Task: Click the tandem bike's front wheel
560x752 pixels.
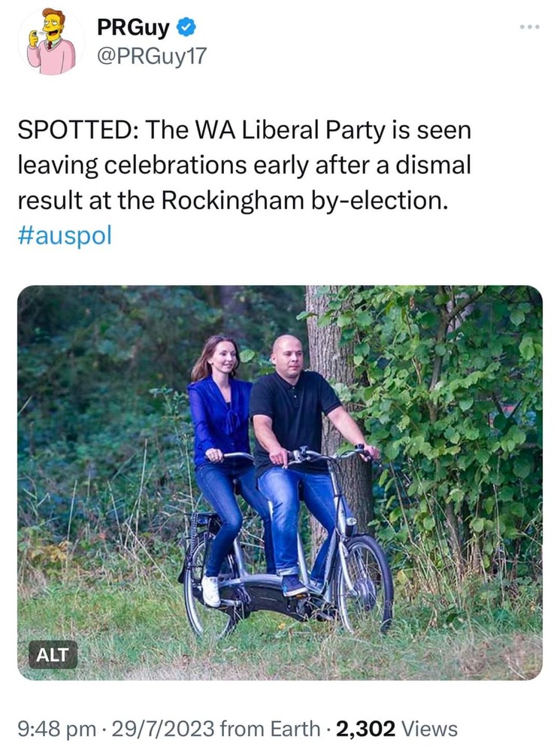Action: click(x=365, y=583)
